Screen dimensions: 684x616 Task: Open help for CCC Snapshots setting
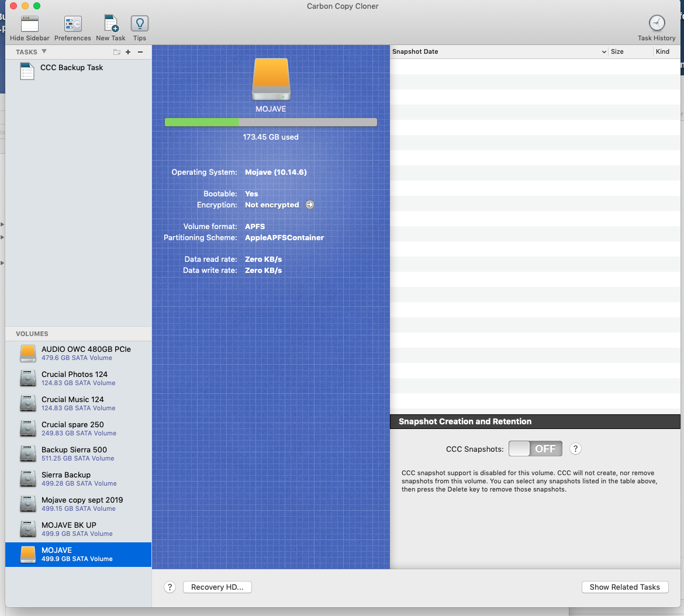coord(575,449)
